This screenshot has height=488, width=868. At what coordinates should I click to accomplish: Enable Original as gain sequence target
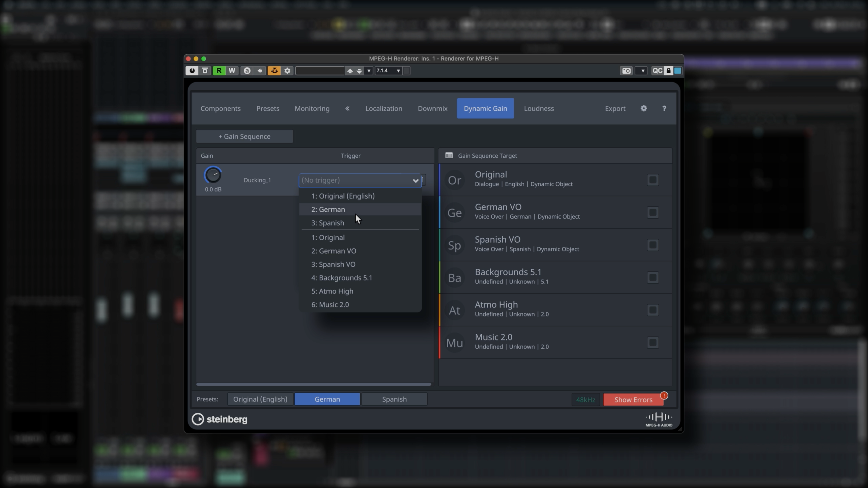click(x=653, y=180)
